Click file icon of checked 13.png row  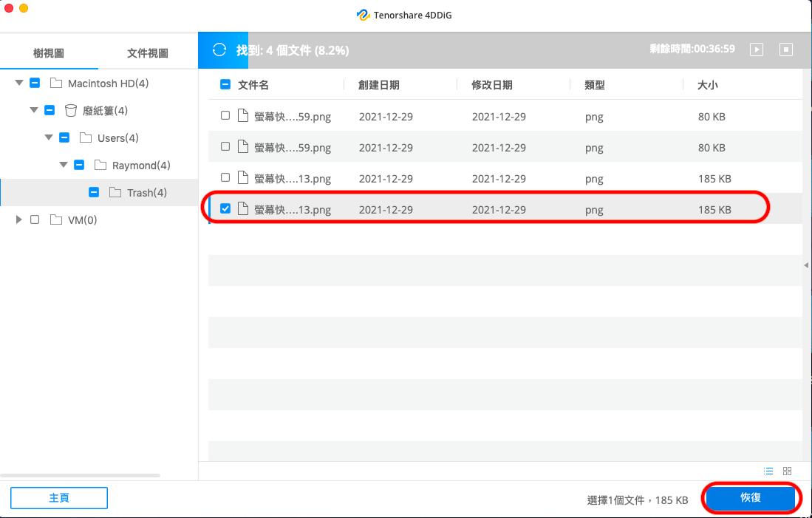coord(243,209)
